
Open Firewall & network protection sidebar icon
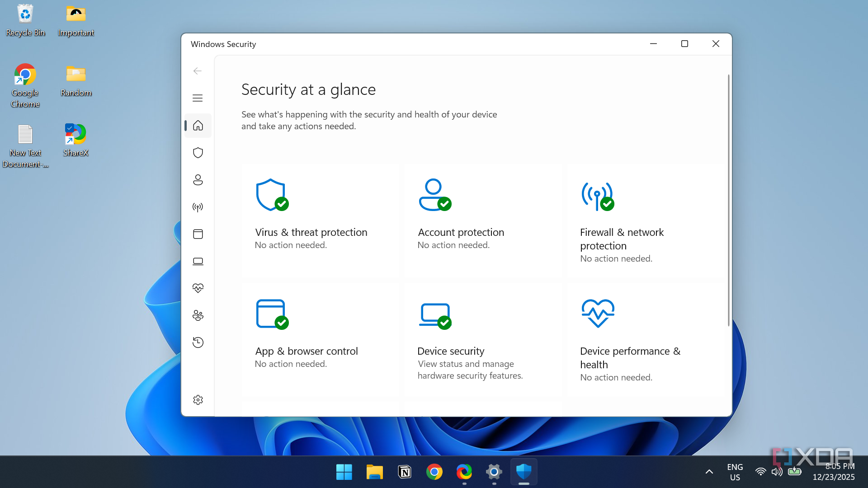[198, 207]
